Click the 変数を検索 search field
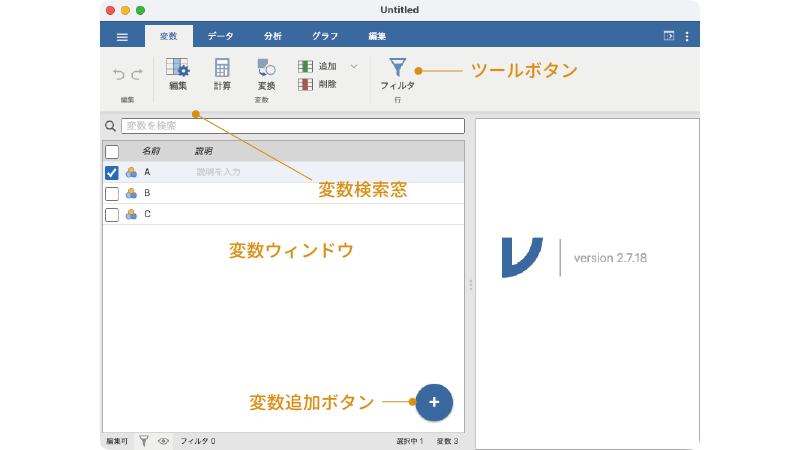The image size is (800, 450). [292, 126]
